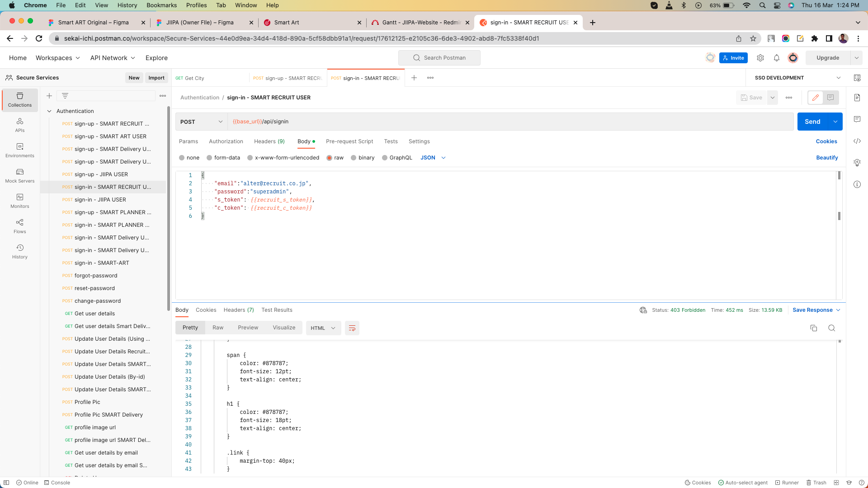Copy response body with copy icon
Image resolution: width=868 pixels, height=488 pixels.
pos(814,328)
